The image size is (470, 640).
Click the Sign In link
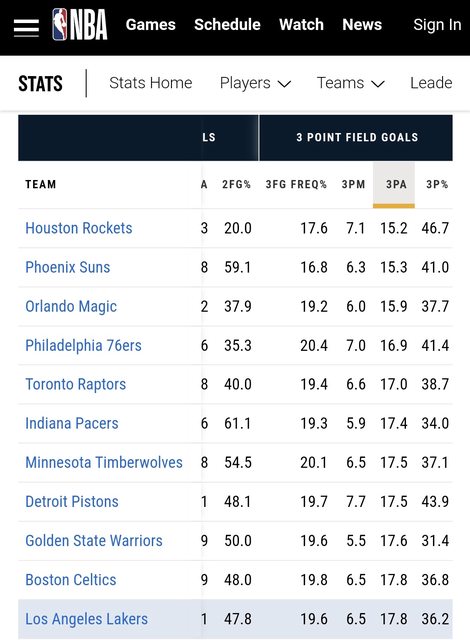pos(437,25)
